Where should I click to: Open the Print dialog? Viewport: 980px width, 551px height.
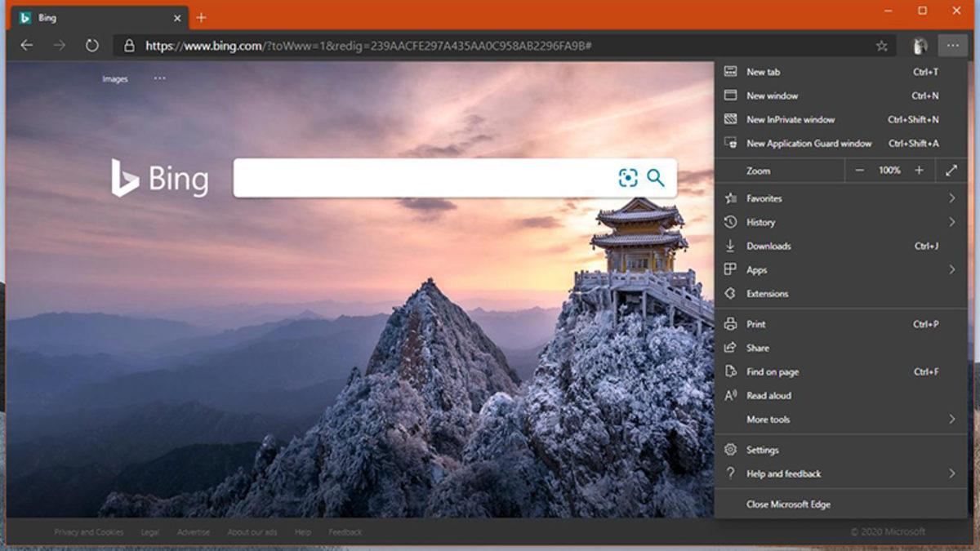pos(755,324)
